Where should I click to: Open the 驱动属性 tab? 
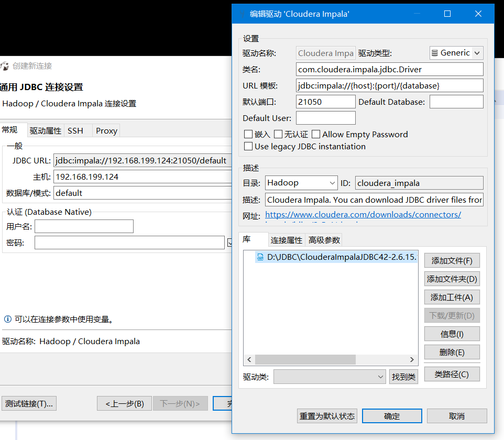pyautogui.click(x=46, y=130)
